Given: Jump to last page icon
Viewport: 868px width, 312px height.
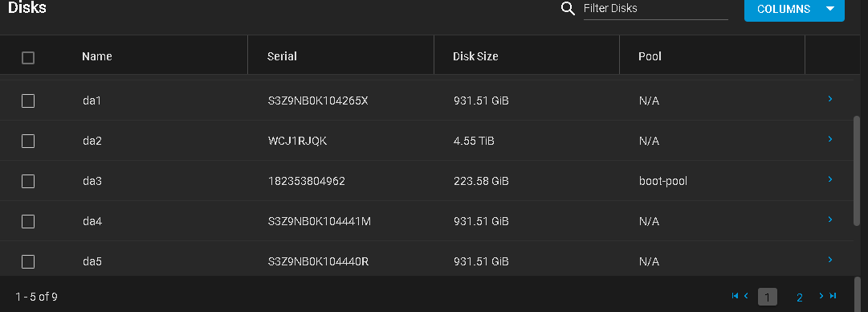Looking at the screenshot, I should (x=833, y=296).
